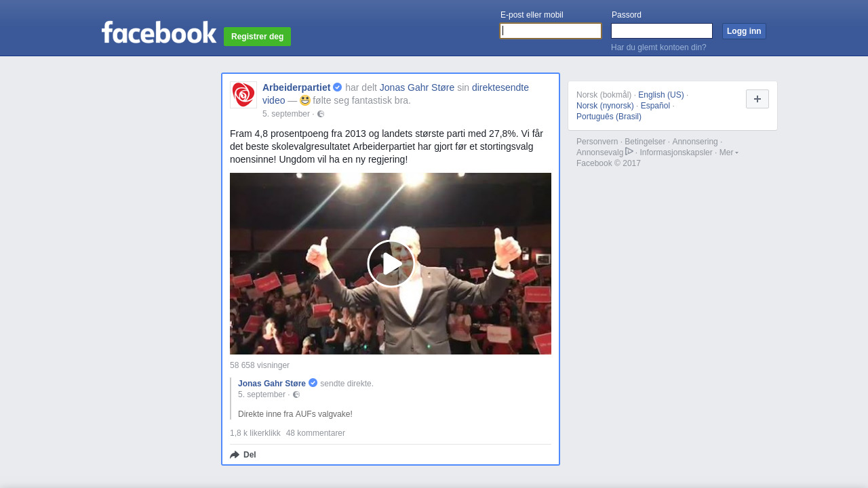Click the AdChoices icon next to Annonsevalg
Image resolution: width=868 pixels, height=488 pixels.
pyautogui.click(x=629, y=152)
